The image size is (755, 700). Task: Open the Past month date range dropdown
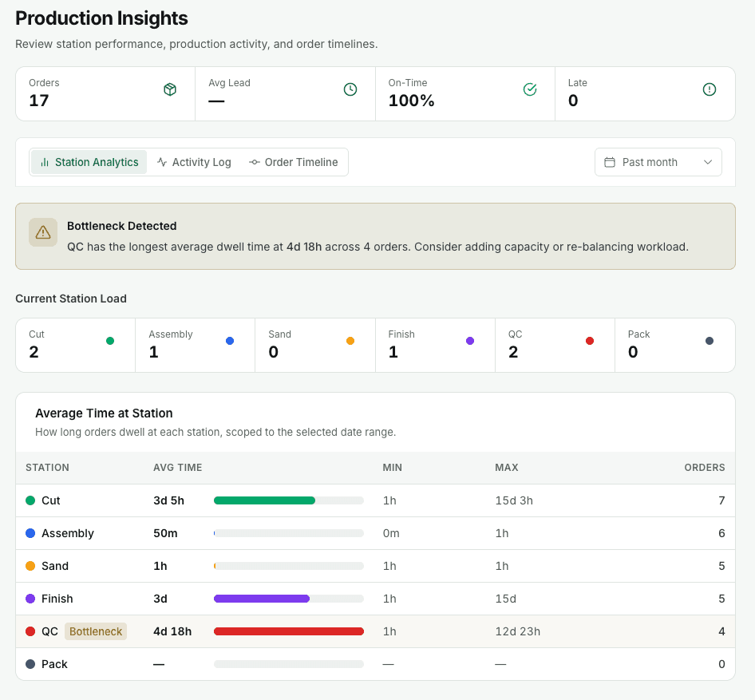pos(658,162)
